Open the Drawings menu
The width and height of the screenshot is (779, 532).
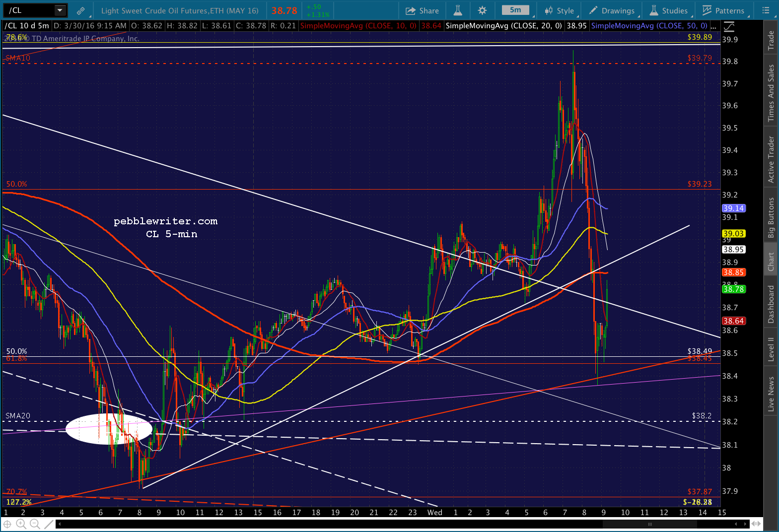tap(612, 10)
